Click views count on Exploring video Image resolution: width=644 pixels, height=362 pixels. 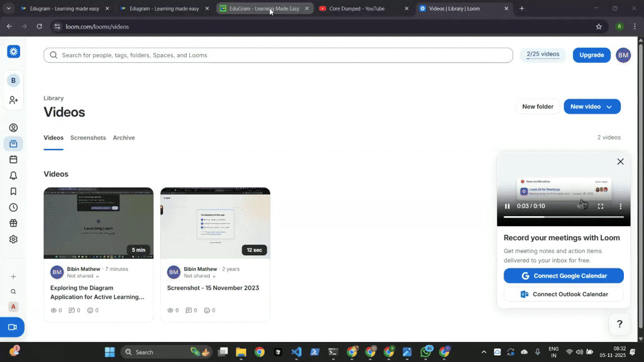pyautogui.click(x=56, y=310)
